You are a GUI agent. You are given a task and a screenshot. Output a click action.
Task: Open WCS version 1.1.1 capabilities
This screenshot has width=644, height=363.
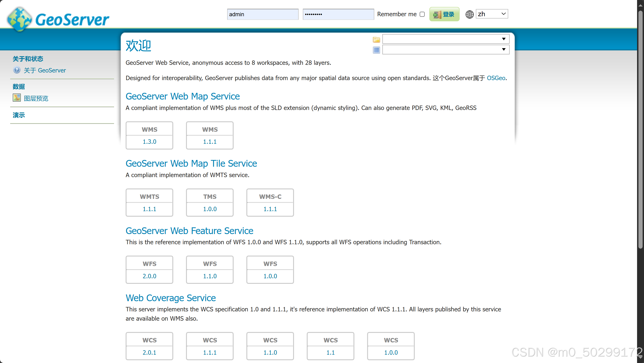click(210, 352)
